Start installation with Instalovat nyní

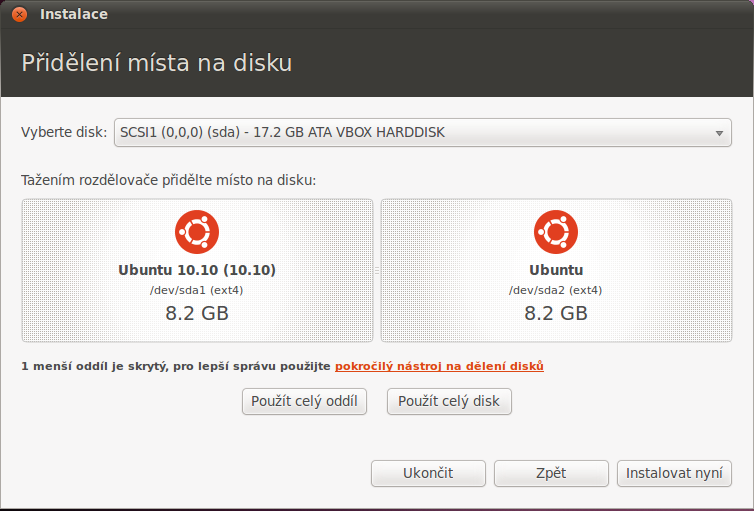pos(674,474)
